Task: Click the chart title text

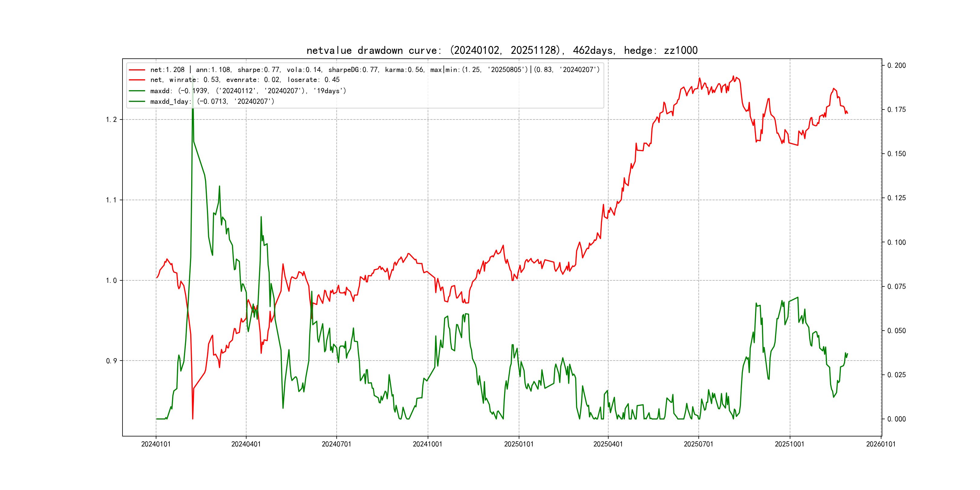Action: (502, 50)
